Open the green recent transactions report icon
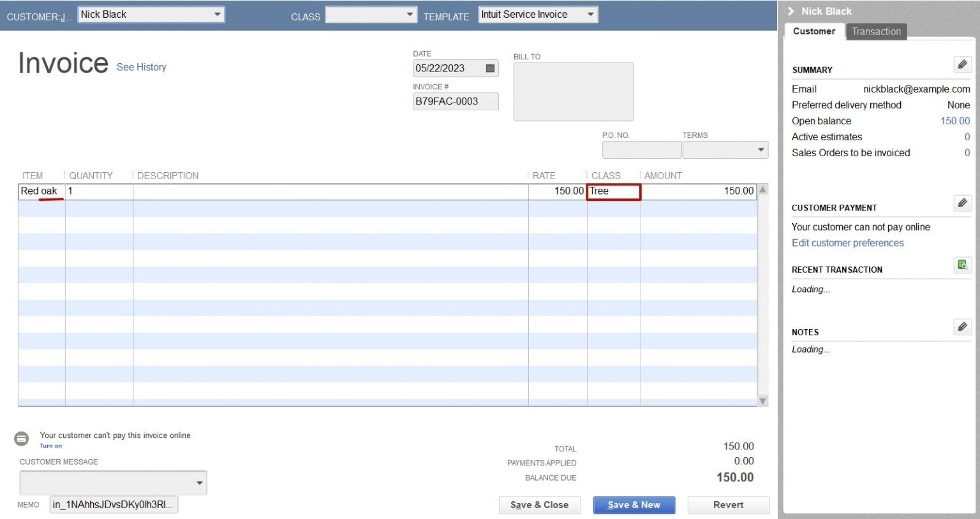The image size is (980, 519). click(962, 265)
